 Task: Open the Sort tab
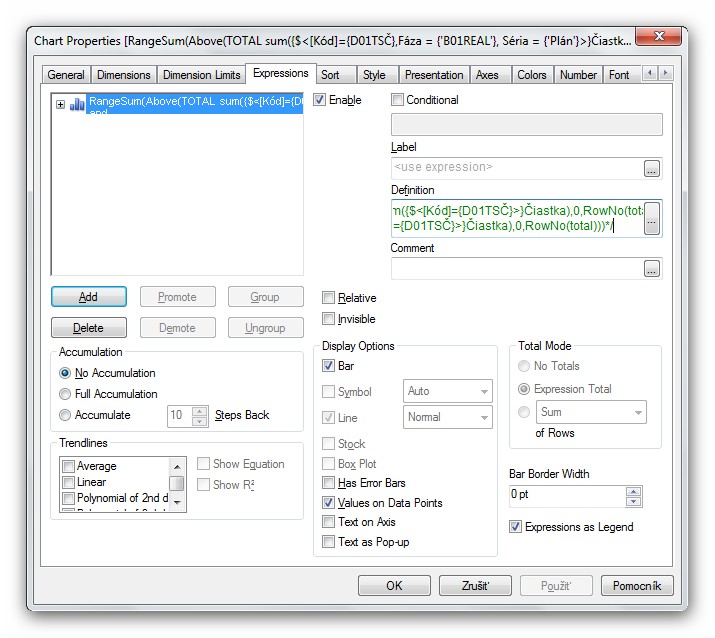coord(336,75)
